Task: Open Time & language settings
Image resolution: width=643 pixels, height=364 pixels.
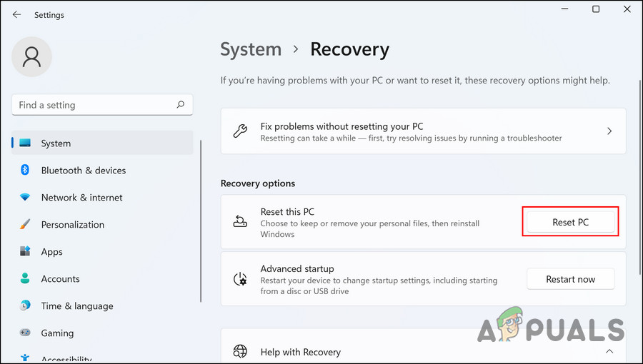Action: tap(102, 305)
